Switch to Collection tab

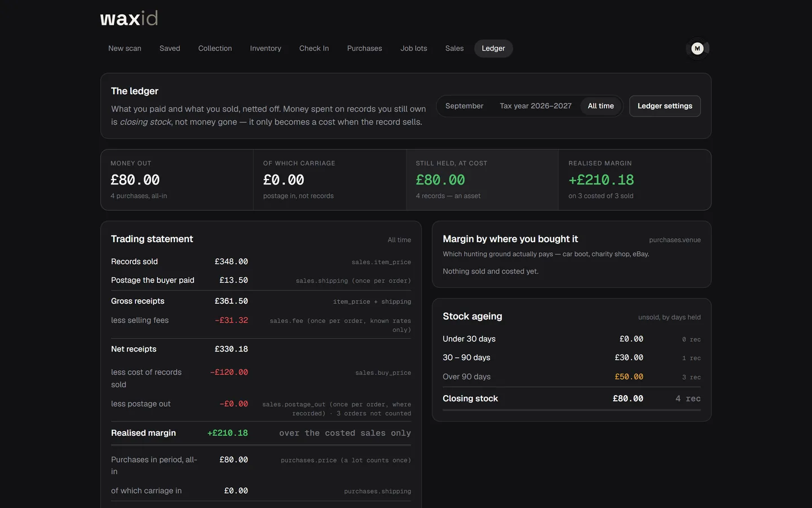215,49
